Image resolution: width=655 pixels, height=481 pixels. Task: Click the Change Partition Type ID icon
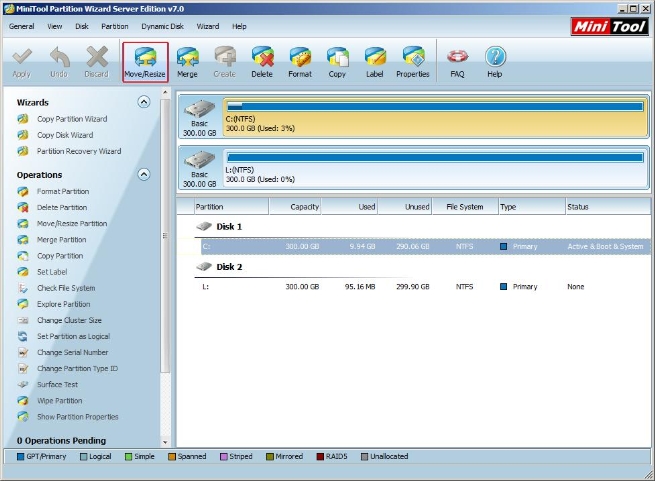point(23,369)
